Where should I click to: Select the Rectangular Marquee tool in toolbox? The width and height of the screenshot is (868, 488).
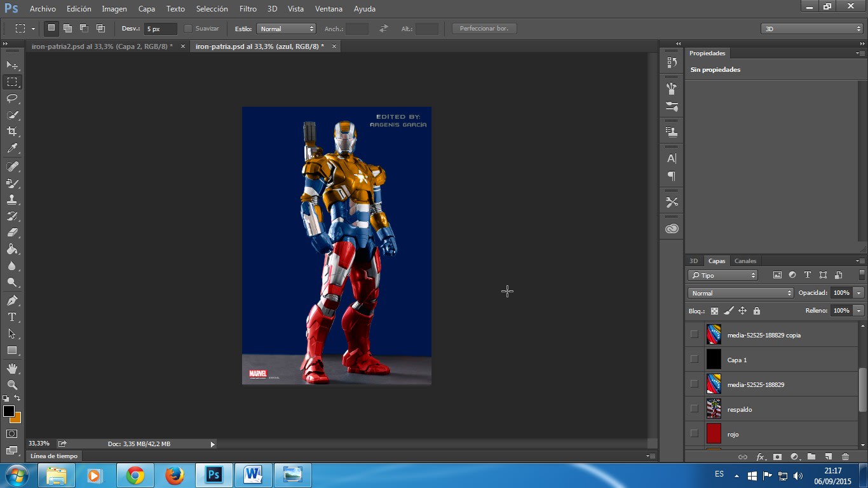pos(12,81)
